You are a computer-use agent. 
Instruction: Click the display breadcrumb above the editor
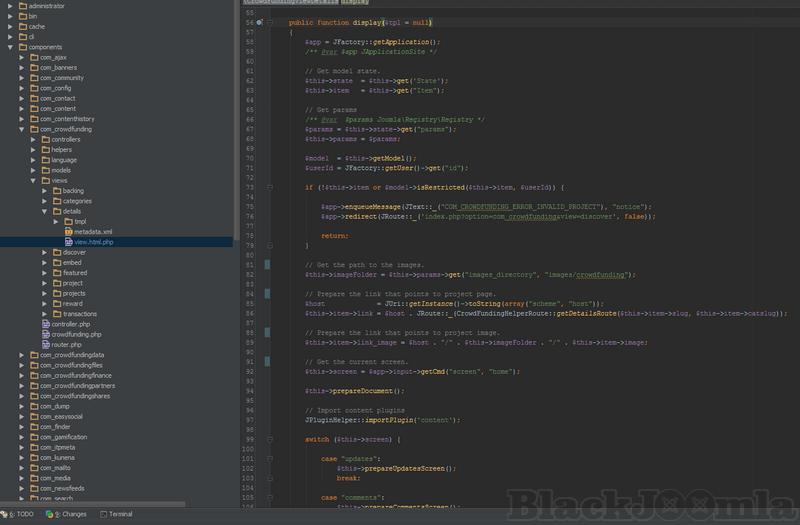click(354, 3)
